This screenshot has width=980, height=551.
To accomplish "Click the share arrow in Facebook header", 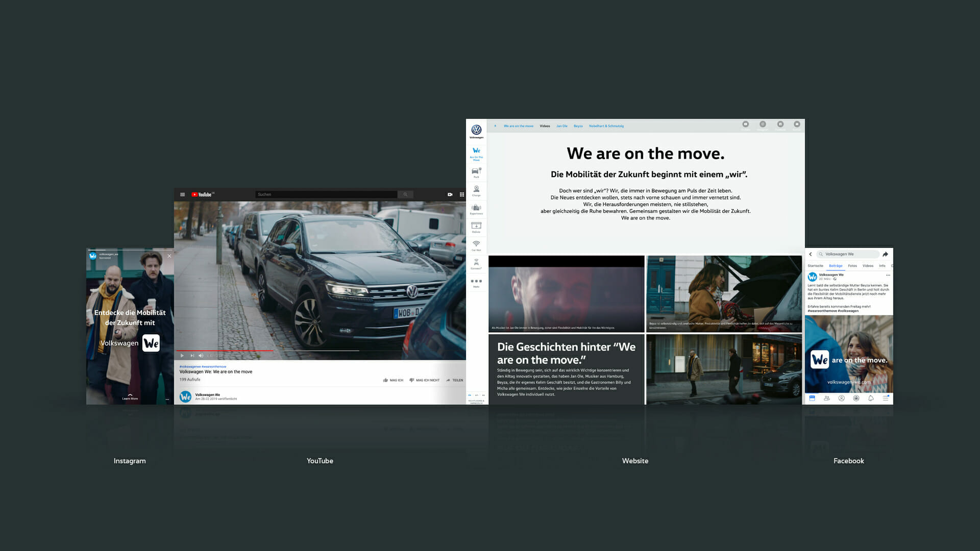I will tap(886, 254).
